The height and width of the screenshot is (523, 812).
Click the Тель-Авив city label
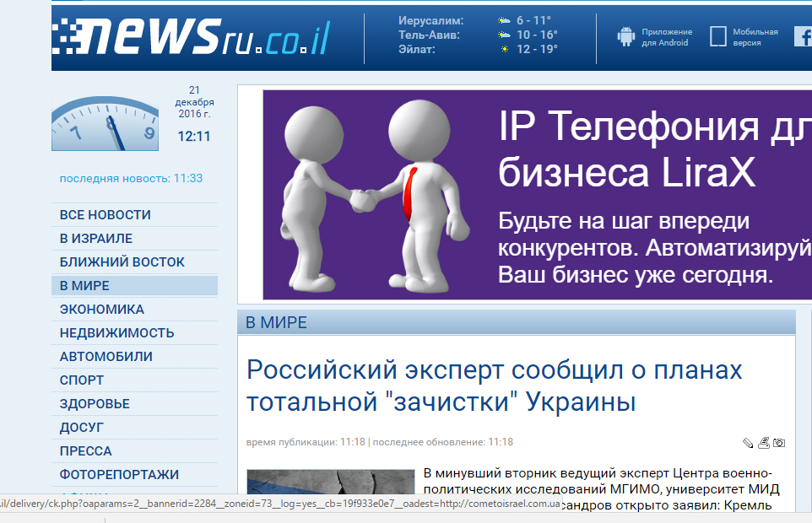point(429,35)
